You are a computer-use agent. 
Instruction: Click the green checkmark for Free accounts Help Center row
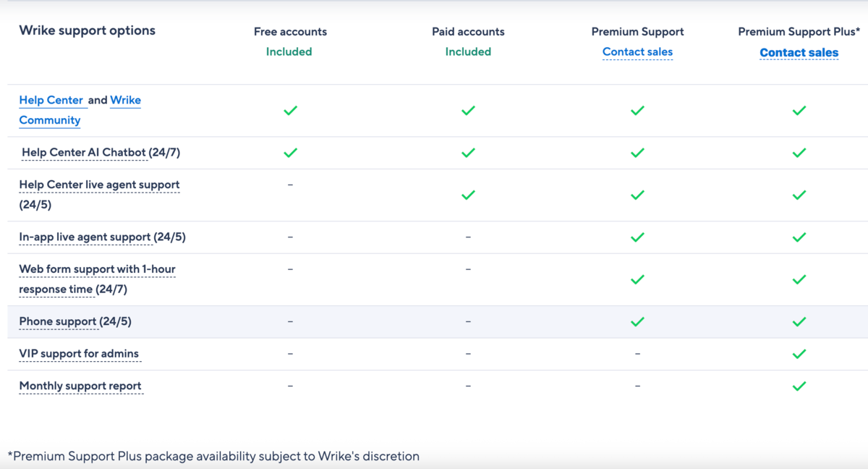(x=290, y=110)
